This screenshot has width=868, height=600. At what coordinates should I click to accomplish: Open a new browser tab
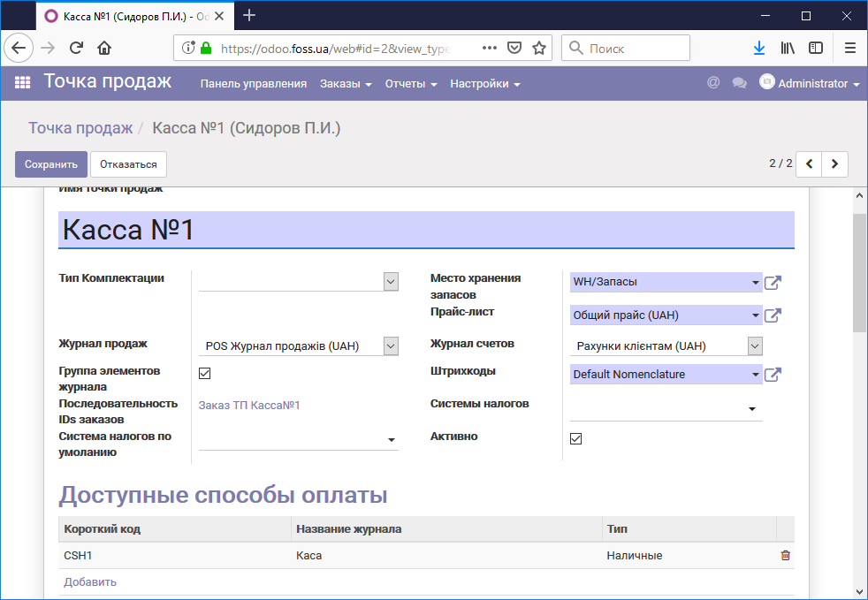249,16
